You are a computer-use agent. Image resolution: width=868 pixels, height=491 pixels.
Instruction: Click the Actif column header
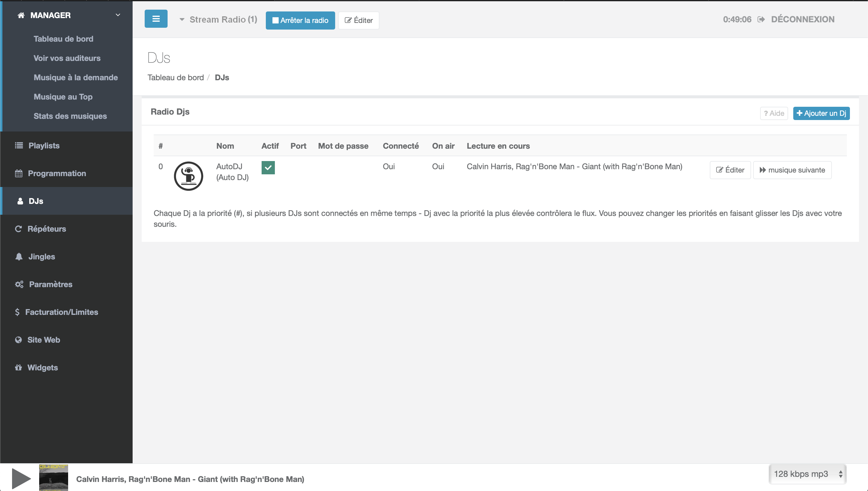pos(270,146)
